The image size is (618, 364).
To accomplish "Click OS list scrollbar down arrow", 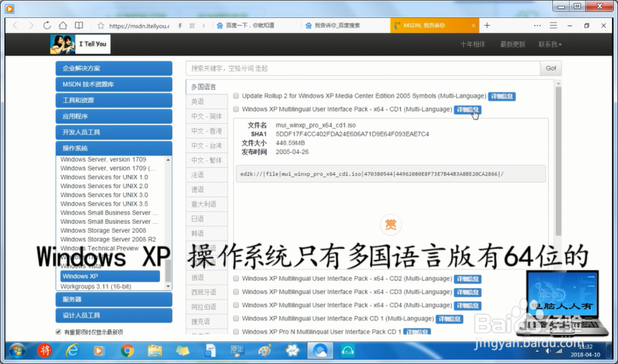I will click(x=168, y=286).
